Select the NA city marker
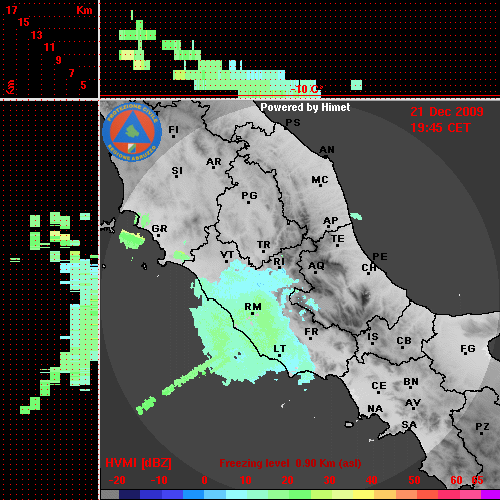Screen dimensions: 500x500 [x=375, y=409]
